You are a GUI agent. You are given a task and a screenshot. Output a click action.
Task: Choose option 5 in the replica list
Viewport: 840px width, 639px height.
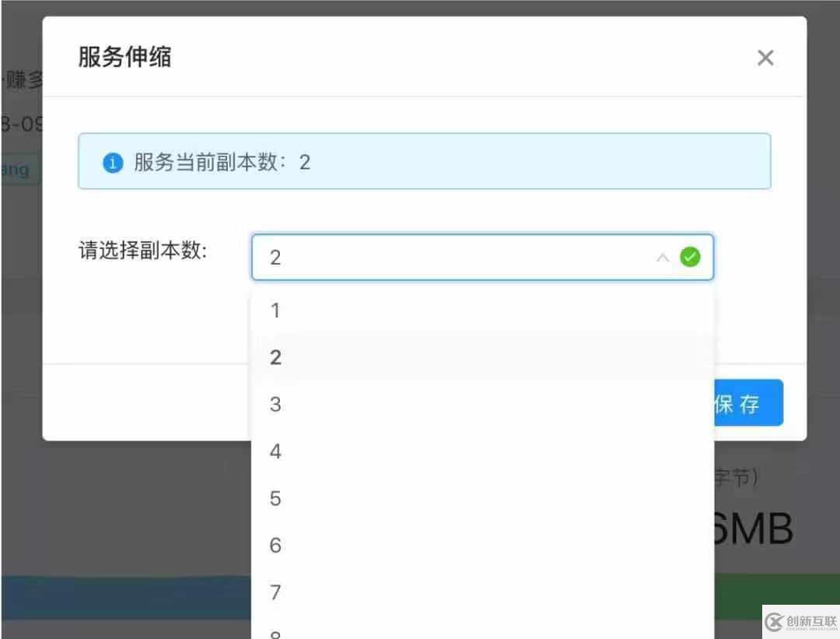click(x=482, y=499)
